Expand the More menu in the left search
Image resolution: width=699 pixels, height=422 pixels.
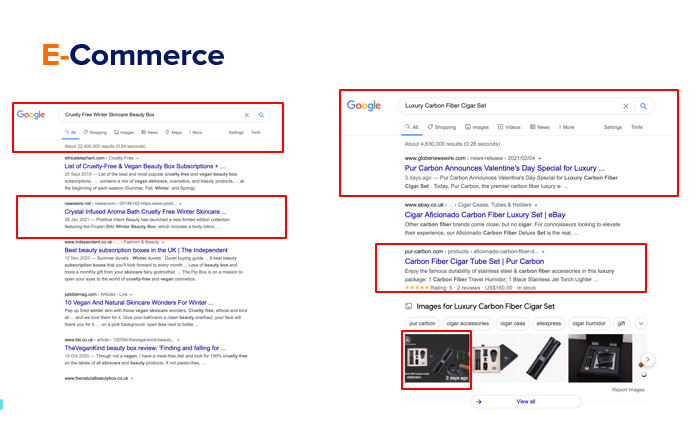click(196, 132)
